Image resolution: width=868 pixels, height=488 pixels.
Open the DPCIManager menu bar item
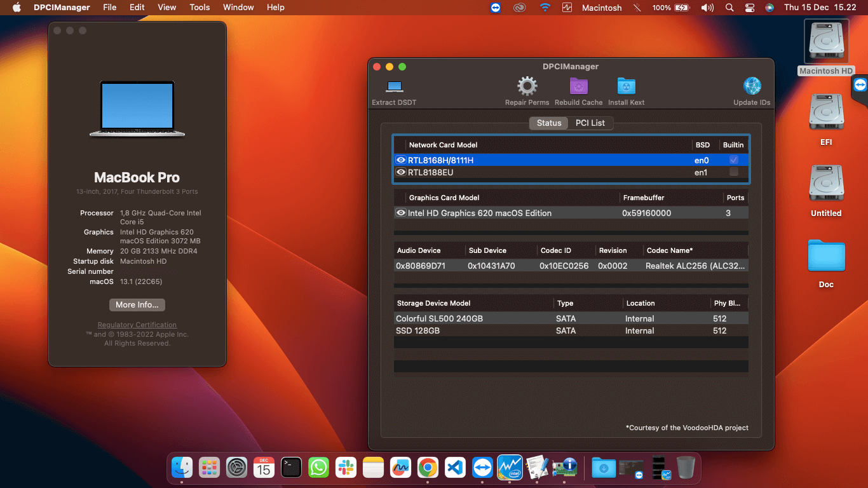61,8
